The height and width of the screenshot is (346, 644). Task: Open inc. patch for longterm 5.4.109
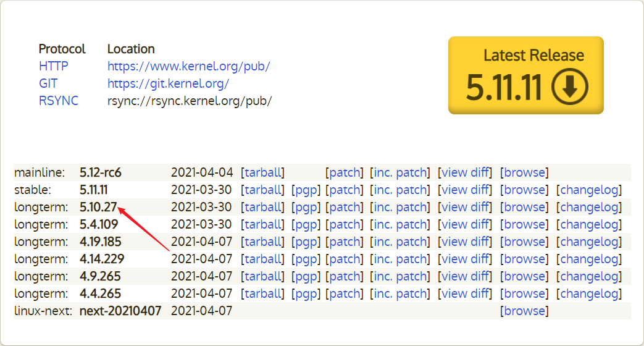[x=400, y=224]
